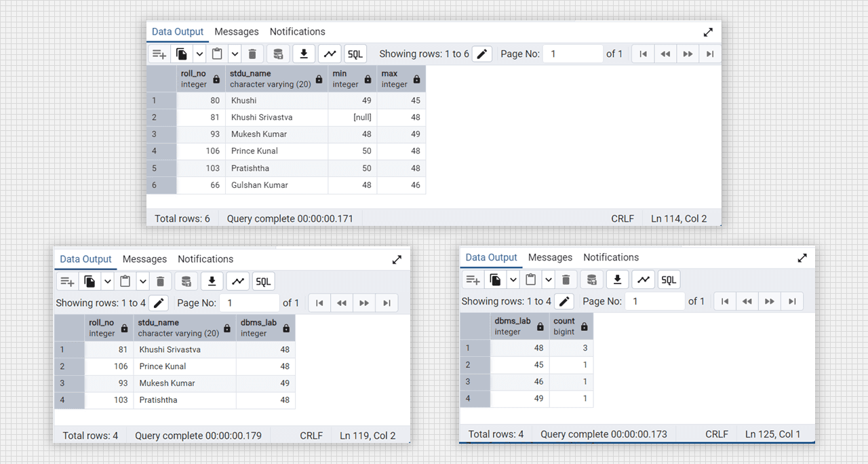Image resolution: width=868 pixels, height=464 pixels.
Task: Open copy options dropdown in top window
Action: tap(199, 54)
